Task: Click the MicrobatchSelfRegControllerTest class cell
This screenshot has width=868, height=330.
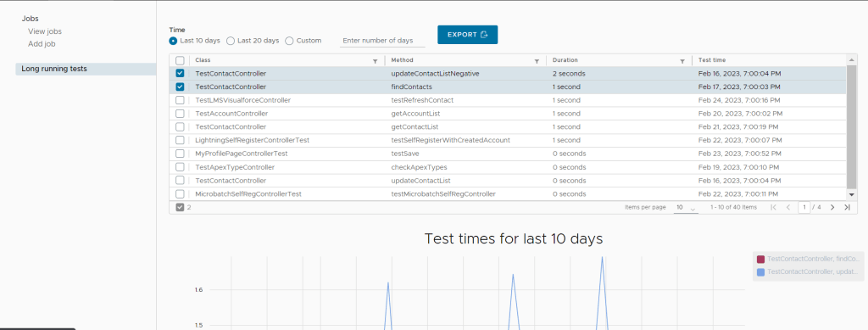Action: pos(248,193)
